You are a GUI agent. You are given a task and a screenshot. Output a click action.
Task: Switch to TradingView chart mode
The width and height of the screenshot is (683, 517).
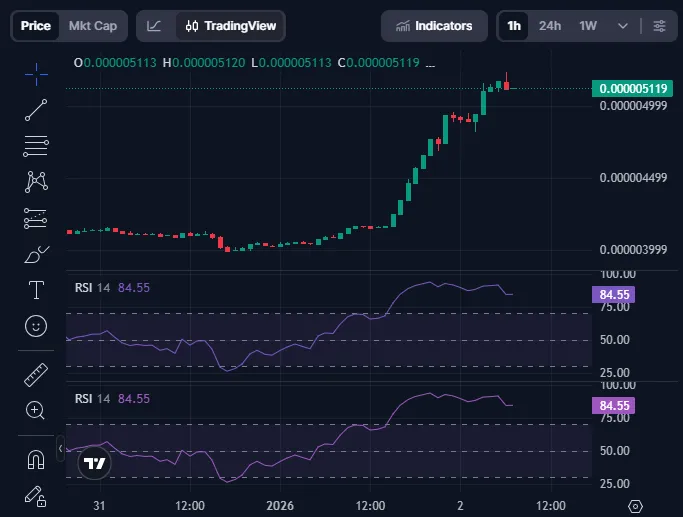point(230,26)
